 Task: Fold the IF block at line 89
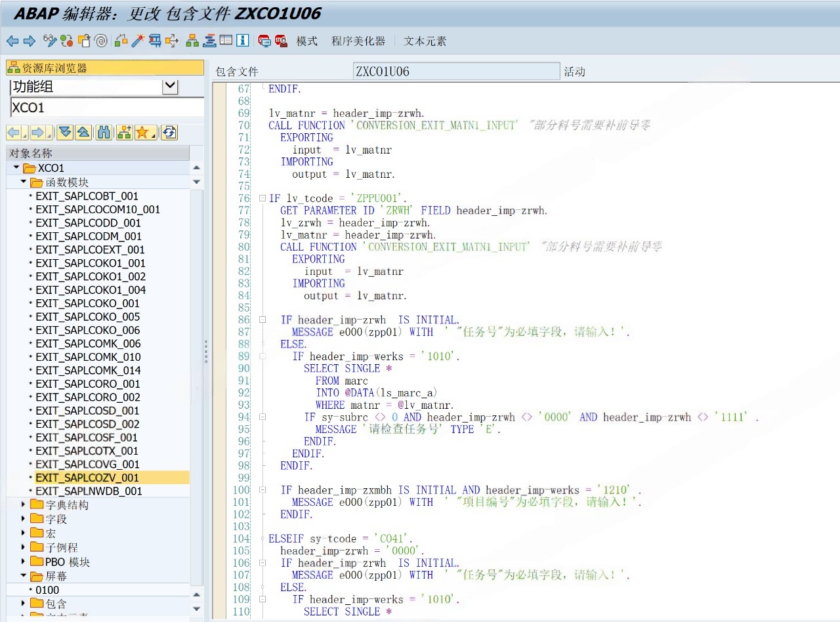tap(262, 356)
